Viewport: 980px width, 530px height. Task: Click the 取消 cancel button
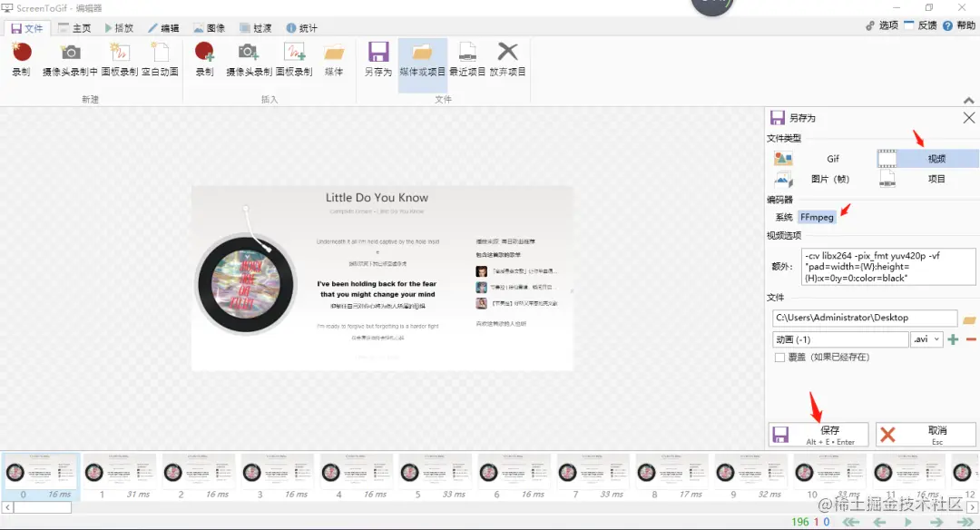pyautogui.click(x=926, y=435)
